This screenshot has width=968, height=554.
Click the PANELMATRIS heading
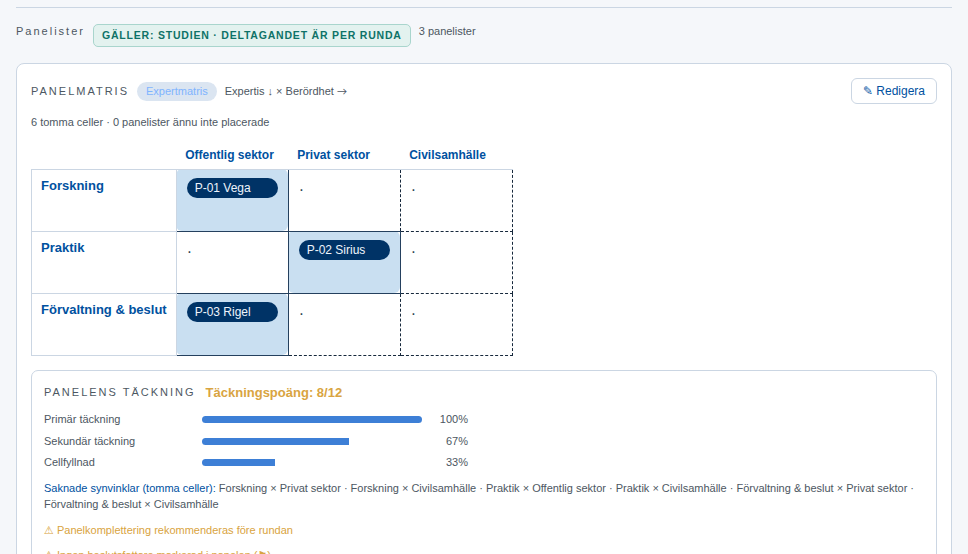point(80,91)
